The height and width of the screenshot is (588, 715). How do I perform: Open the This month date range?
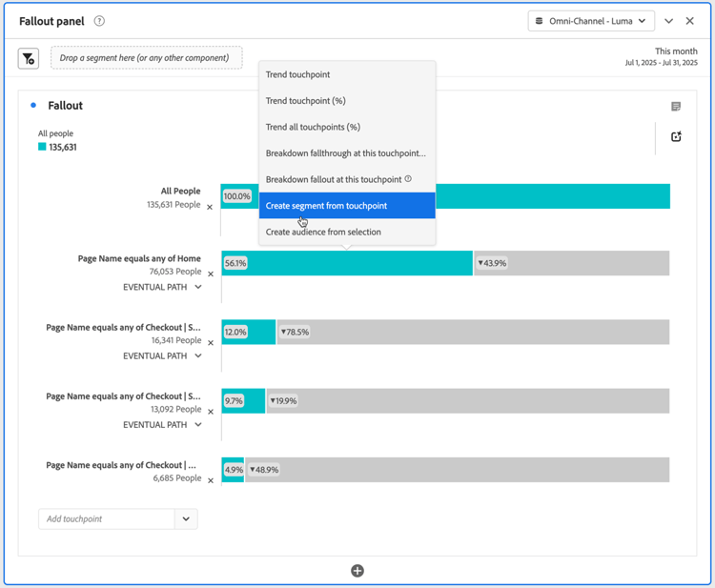(662, 56)
